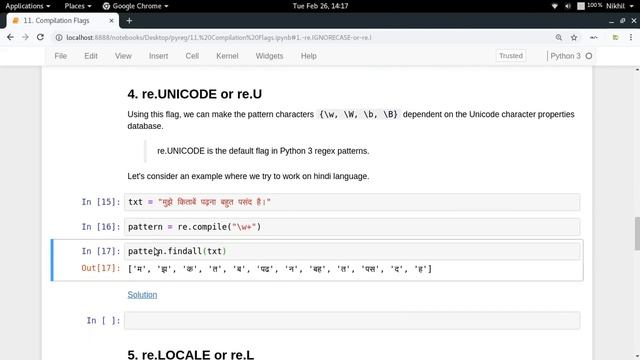Click the '{\w, \W, \b, \B}' inline code
Image resolution: width=640 pixels, height=360 pixels.
358,114
